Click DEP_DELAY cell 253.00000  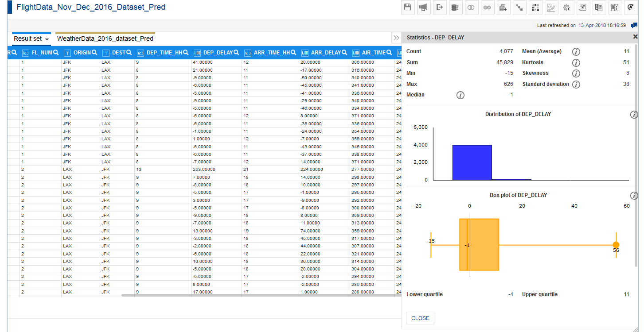(217, 170)
